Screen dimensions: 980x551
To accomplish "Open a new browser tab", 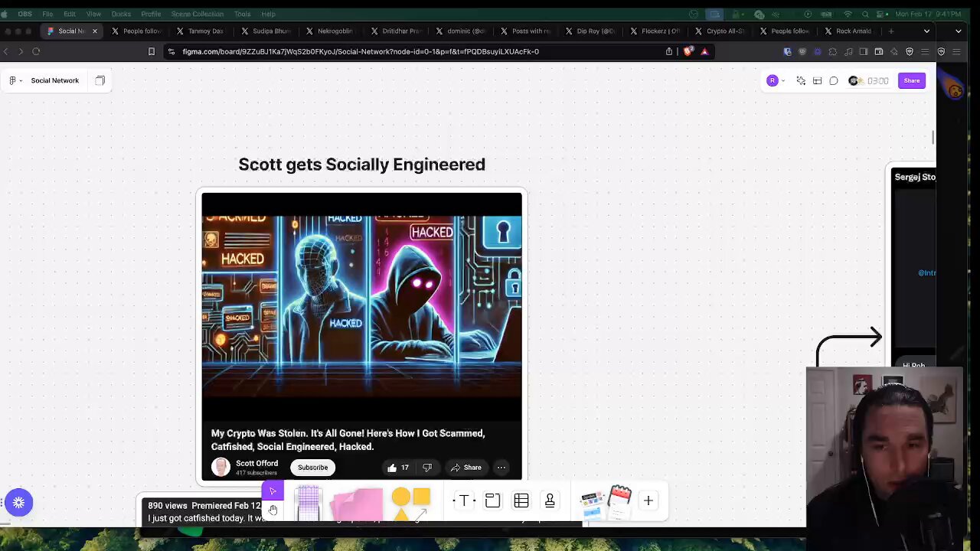I will [891, 31].
